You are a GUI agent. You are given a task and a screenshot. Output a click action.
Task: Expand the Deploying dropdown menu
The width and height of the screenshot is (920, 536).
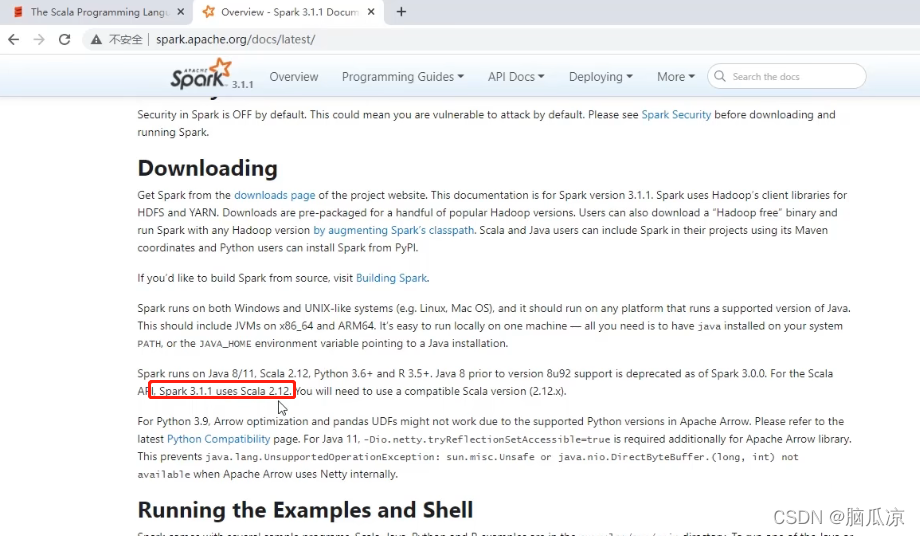(601, 77)
